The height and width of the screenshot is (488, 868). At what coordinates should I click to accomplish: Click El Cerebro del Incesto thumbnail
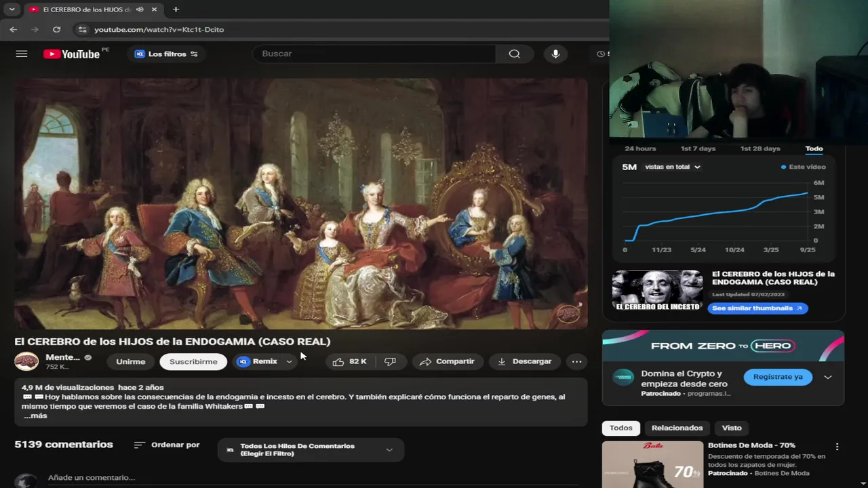(658, 291)
